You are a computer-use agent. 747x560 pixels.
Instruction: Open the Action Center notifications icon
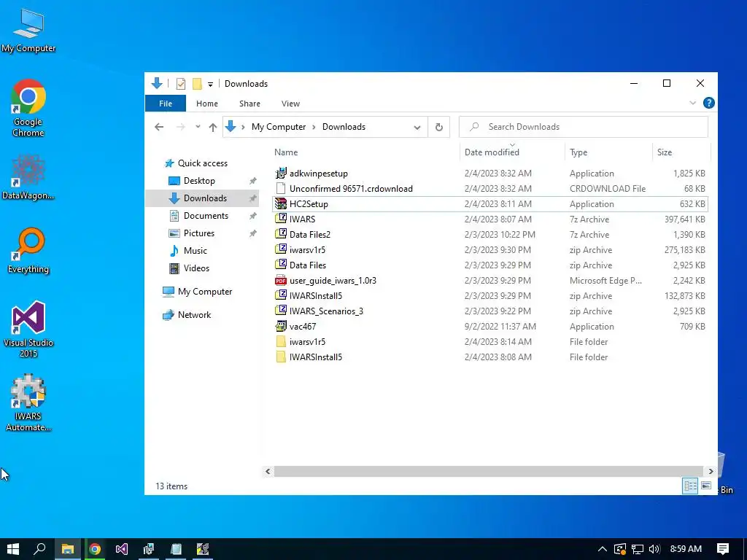coord(723,549)
